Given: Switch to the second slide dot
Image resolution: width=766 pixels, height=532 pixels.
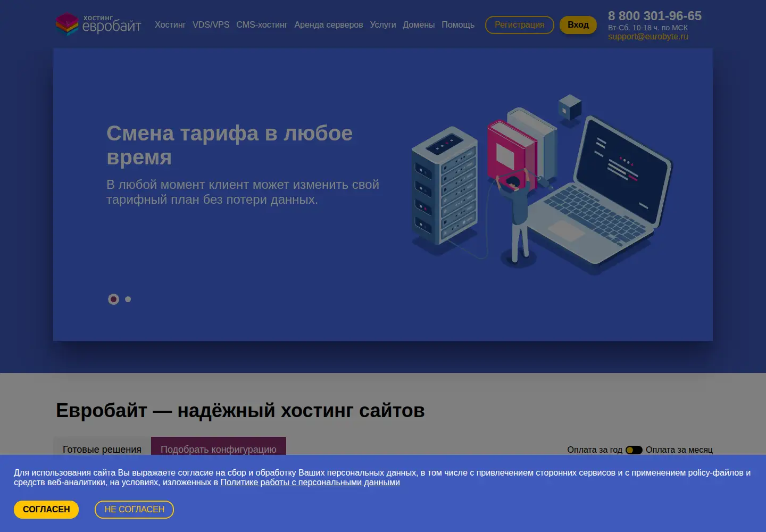Looking at the screenshot, I should 128,300.
